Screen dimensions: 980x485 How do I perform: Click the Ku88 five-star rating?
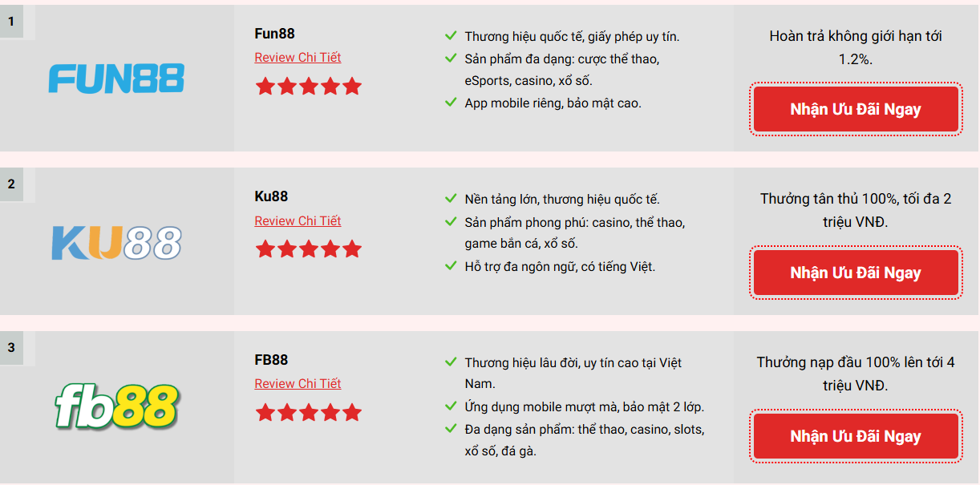click(308, 249)
